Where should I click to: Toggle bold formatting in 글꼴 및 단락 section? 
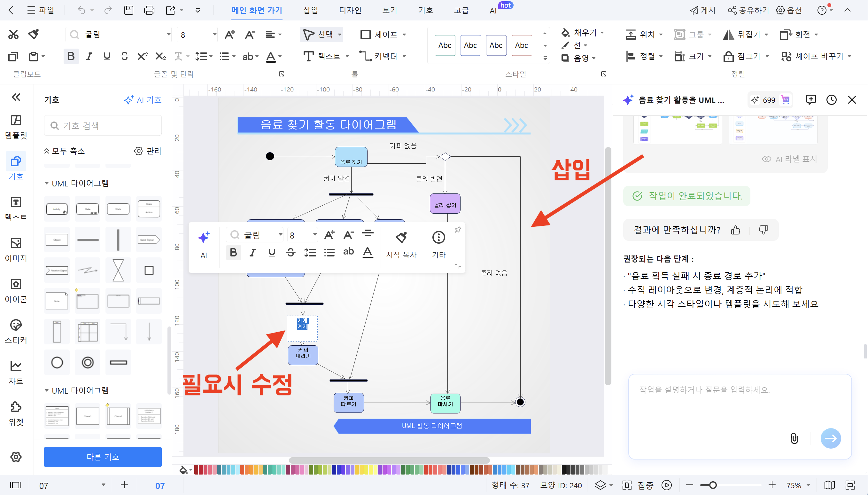click(x=71, y=56)
